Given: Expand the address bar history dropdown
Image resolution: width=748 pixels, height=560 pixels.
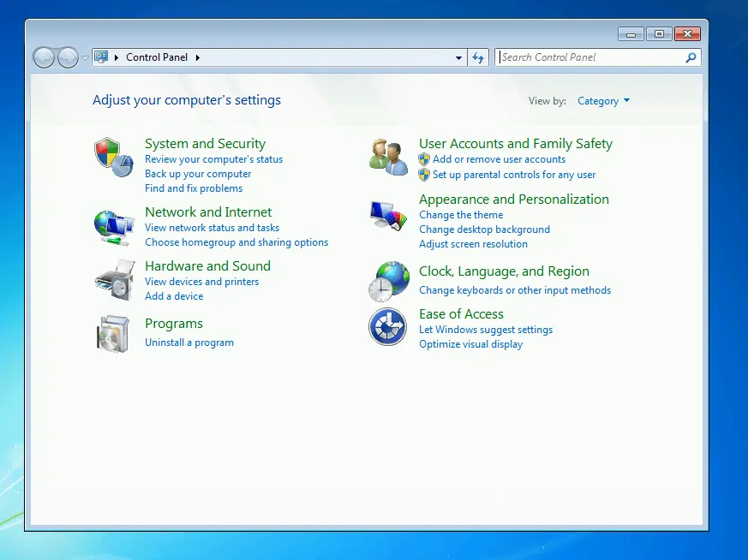Looking at the screenshot, I should point(458,57).
